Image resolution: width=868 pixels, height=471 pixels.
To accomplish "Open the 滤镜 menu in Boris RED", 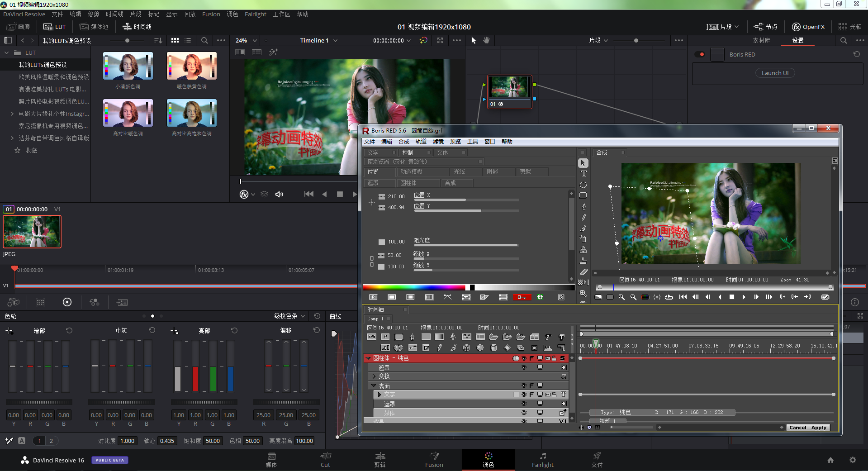I will [438, 142].
